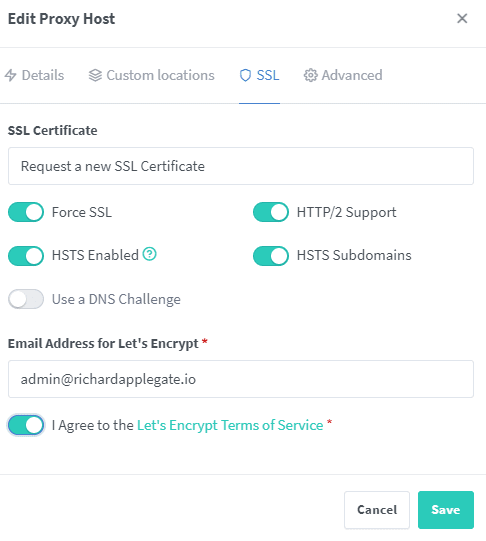Disable the Force SSL toggle
The height and width of the screenshot is (541, 486).
click(x=26, y=212)
